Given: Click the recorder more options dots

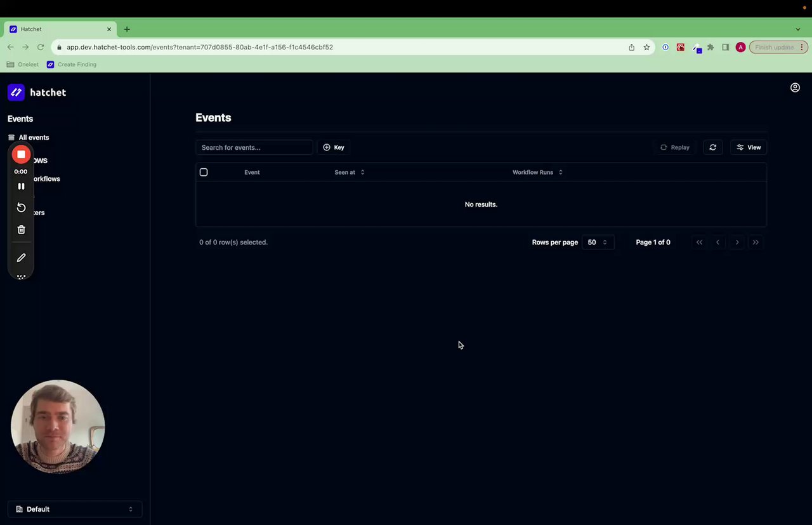Looking at the screenshot, I should [21, 277].
